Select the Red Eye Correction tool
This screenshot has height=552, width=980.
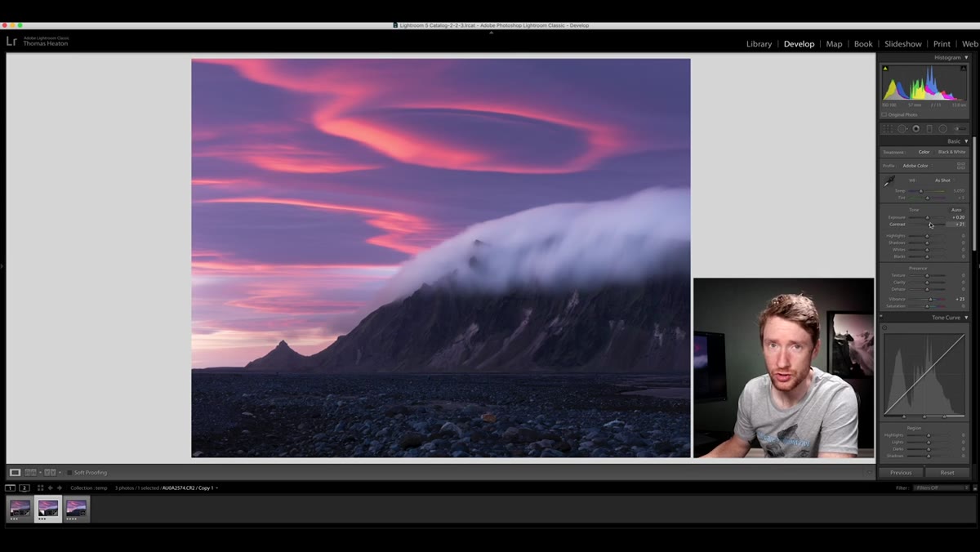pos(916,128)
